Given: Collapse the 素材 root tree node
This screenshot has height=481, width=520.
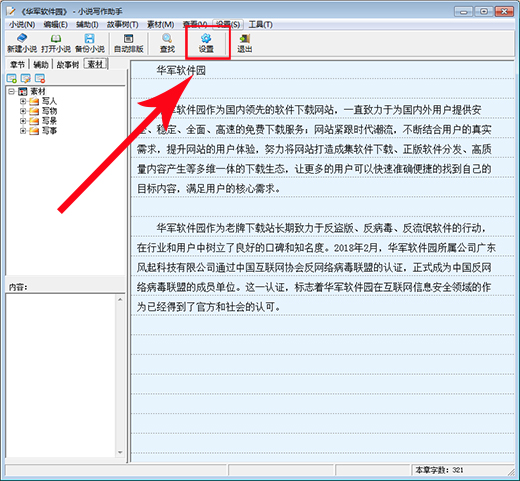Looking at the screenshot, I should click(12, 91).
